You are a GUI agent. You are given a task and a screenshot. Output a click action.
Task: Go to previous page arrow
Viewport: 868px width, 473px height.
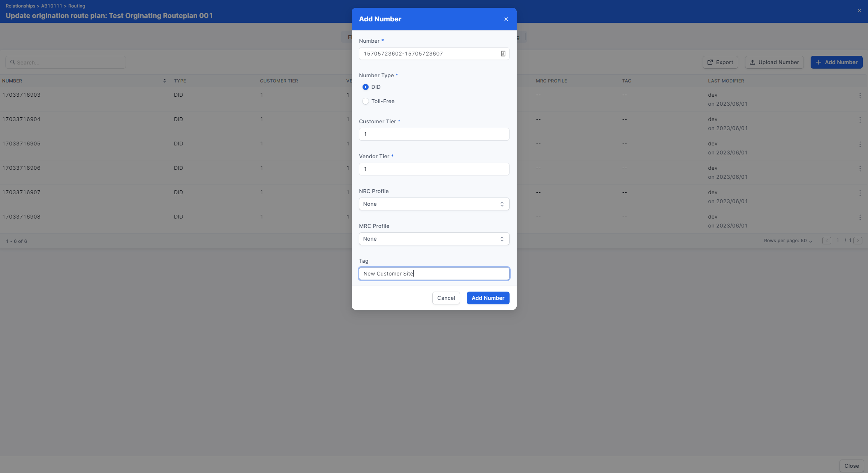point(826,241)
